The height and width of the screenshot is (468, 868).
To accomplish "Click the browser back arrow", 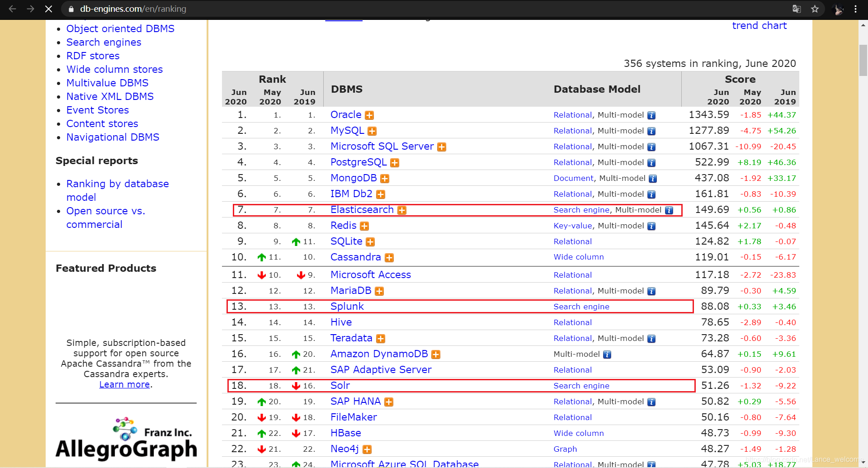I will click(13, 9).
